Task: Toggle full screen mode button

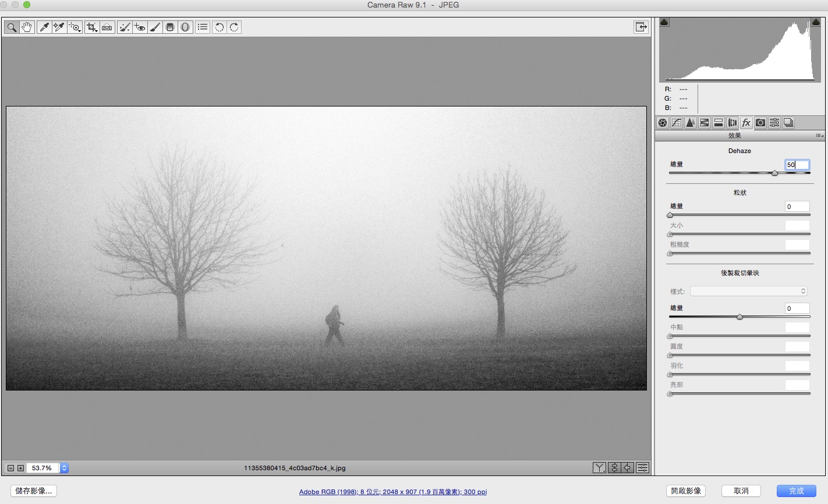Action: pos(641,27)
